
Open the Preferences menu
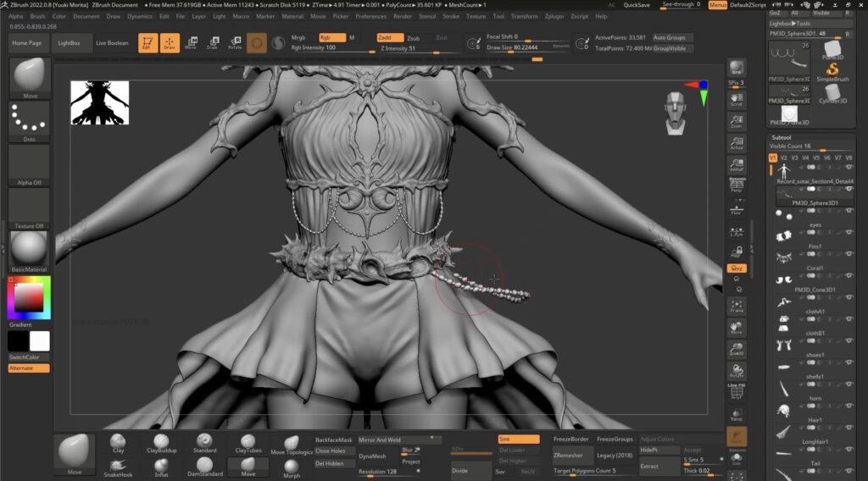click(x=370, y=16)
